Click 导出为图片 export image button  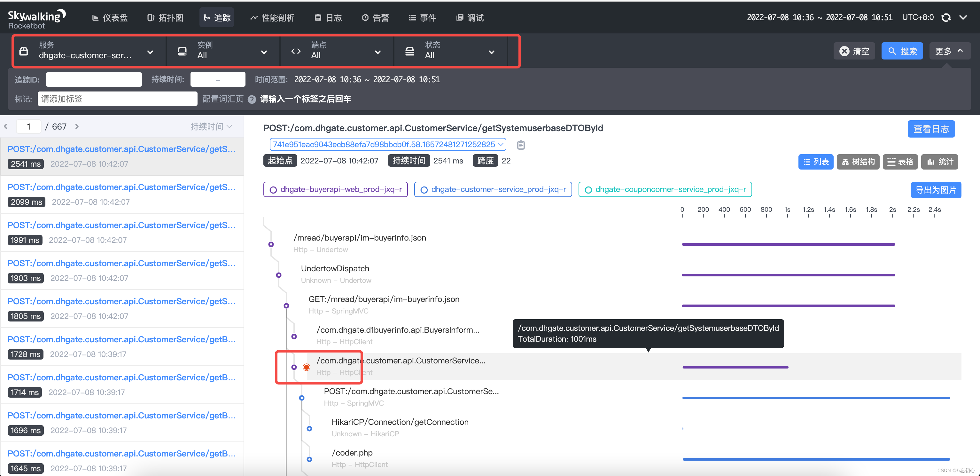tap(936, 190)
